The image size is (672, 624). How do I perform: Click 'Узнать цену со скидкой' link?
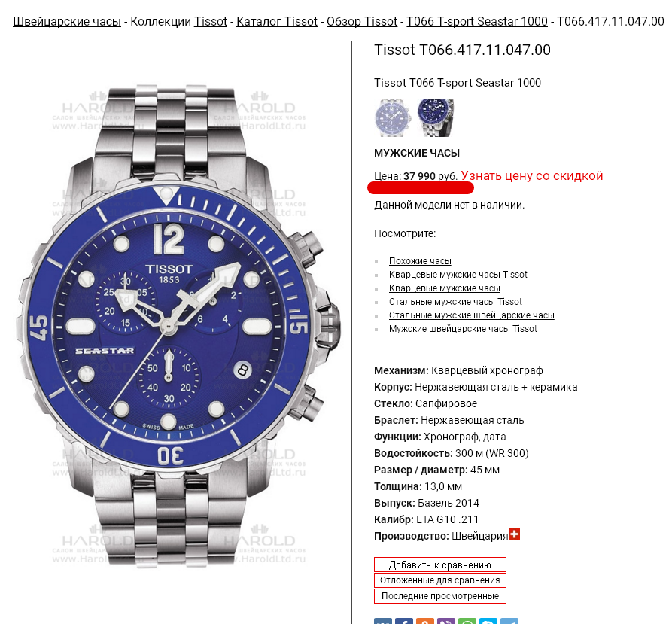532,175
